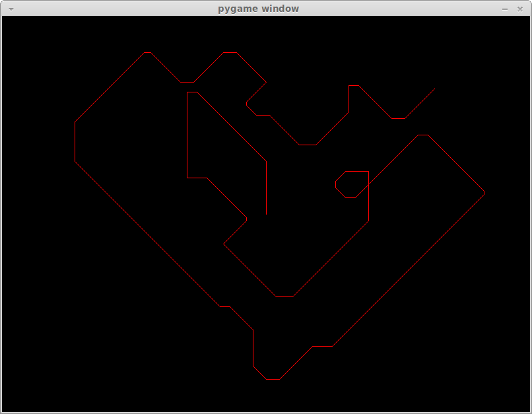This screenshot has width=532, height=414.
Task: Click the red vertical segment near top right
Action: click(349, 98)
